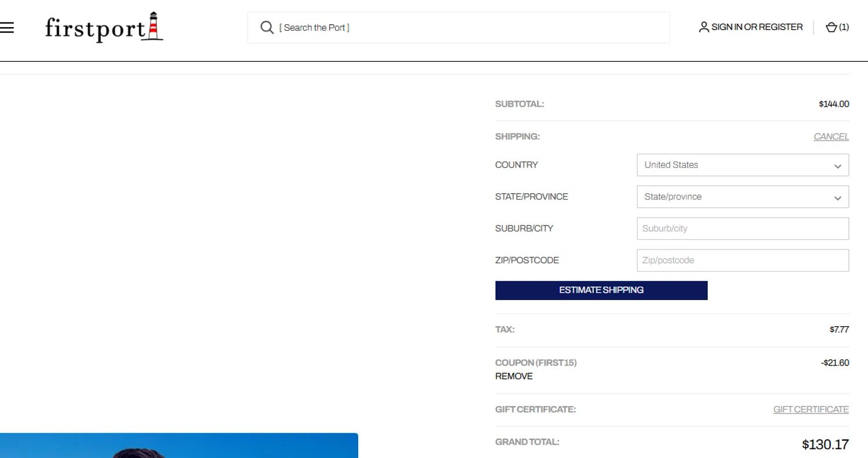Viewport: 868px width, 458px height.
Task: Click into the Suburb/city field
Action: coord(742,228)
